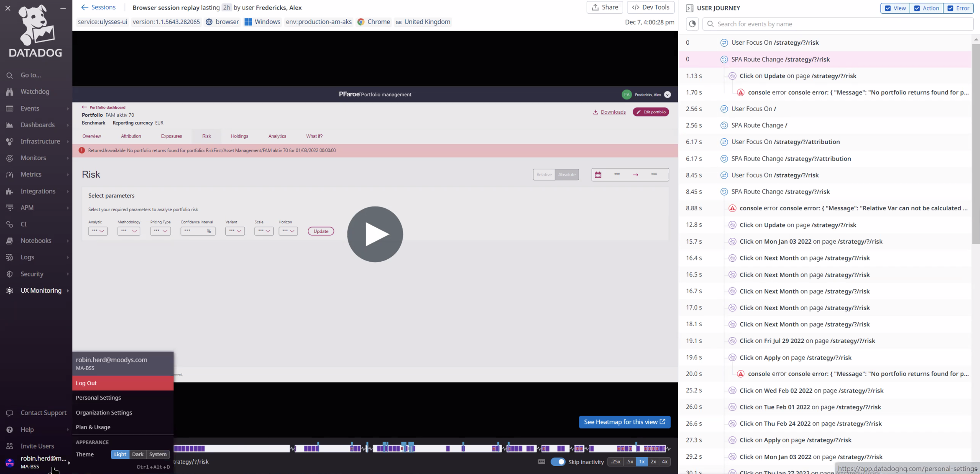Click the APM sidebar icon

[10, 208]
